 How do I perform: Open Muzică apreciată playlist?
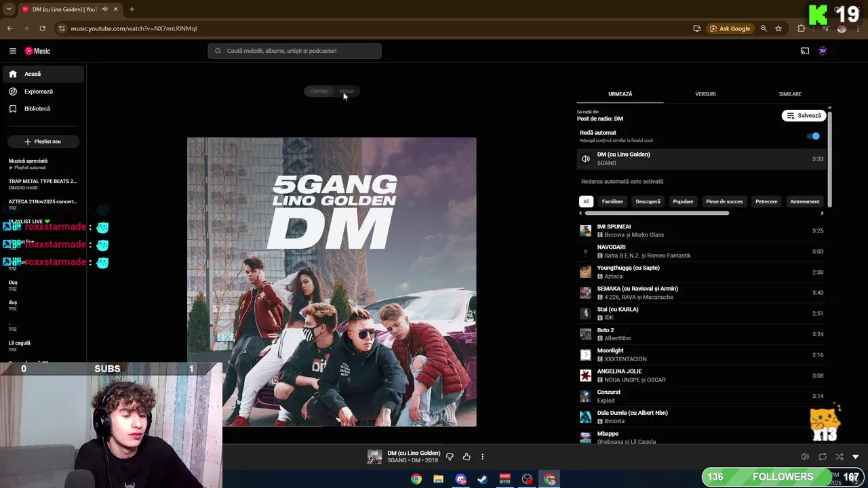43,164
